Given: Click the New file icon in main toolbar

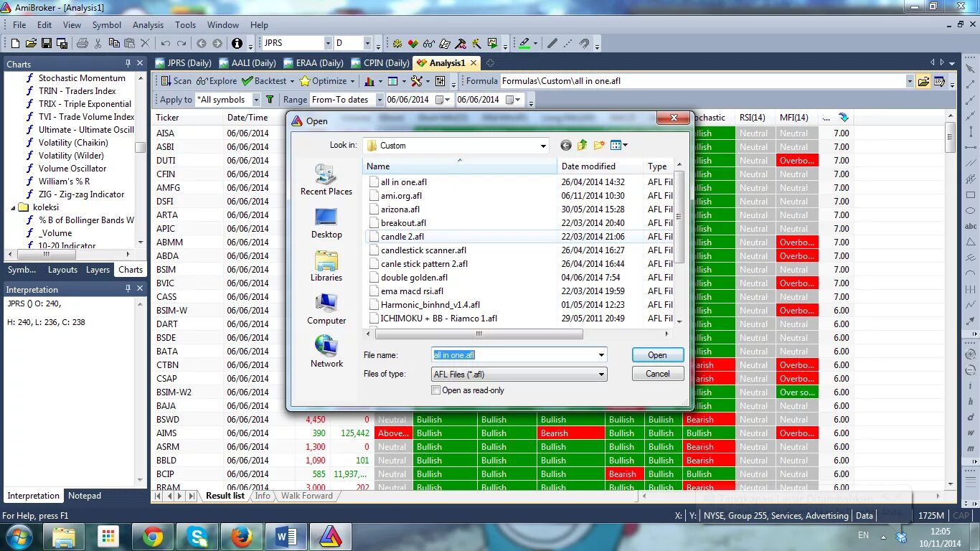Looking at the screenshot, I should (x=15, y=43).
